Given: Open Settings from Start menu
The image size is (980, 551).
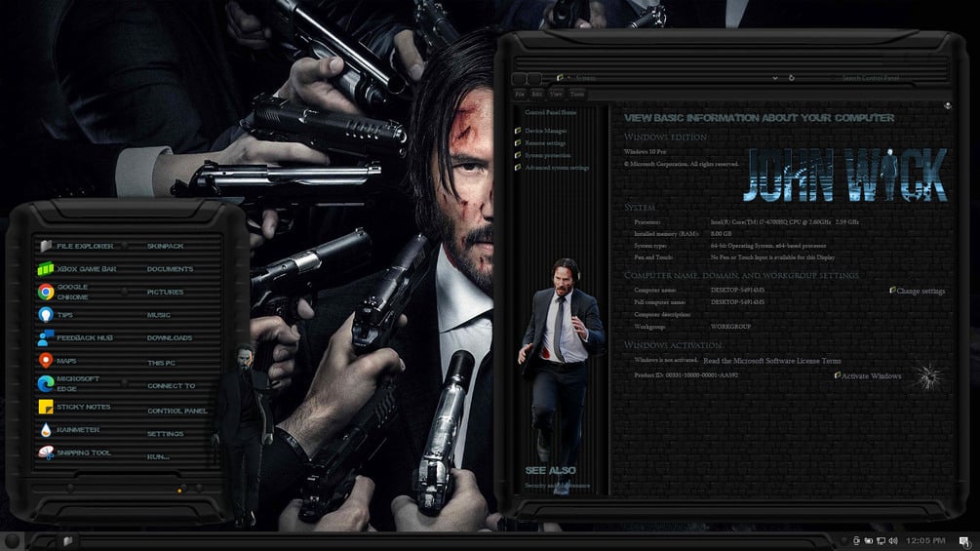Looking at the screenshot, I should click(165, 434).
